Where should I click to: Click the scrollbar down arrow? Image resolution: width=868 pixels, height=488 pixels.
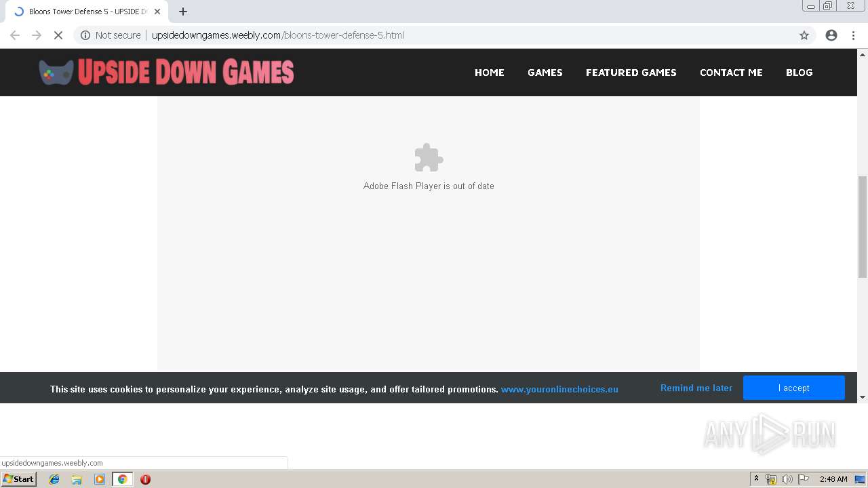point(863,397)
